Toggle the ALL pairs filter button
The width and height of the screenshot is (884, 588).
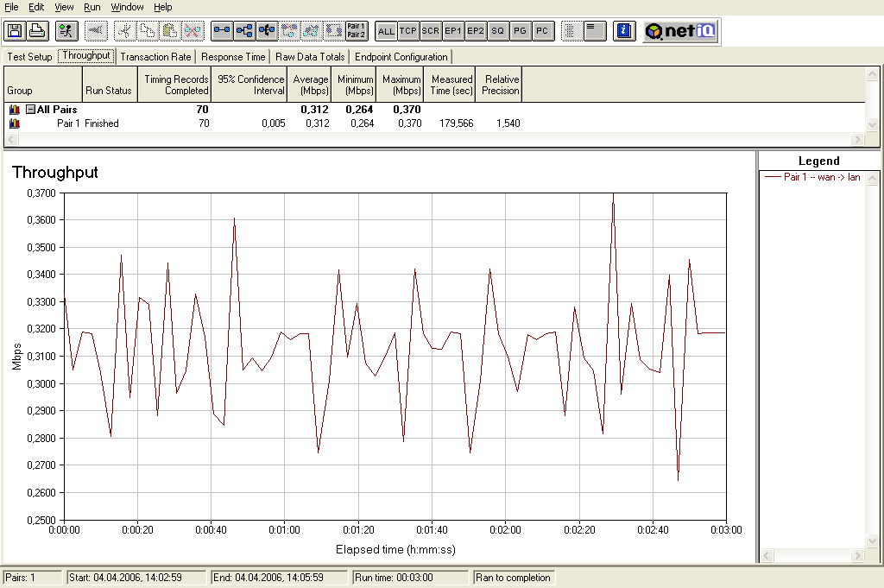click(386, 31)
